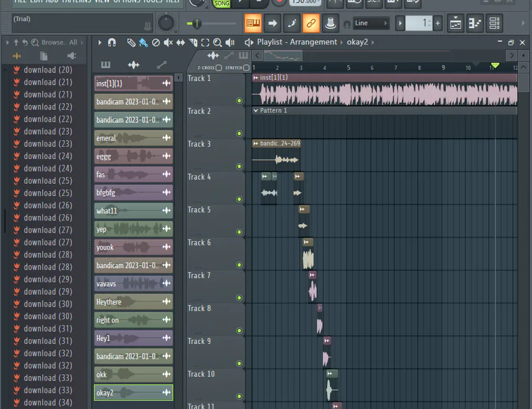The width and height of the screenshot is (532, 409).
Task: Select the dashed-square Select tool
Action: point(205,43)
